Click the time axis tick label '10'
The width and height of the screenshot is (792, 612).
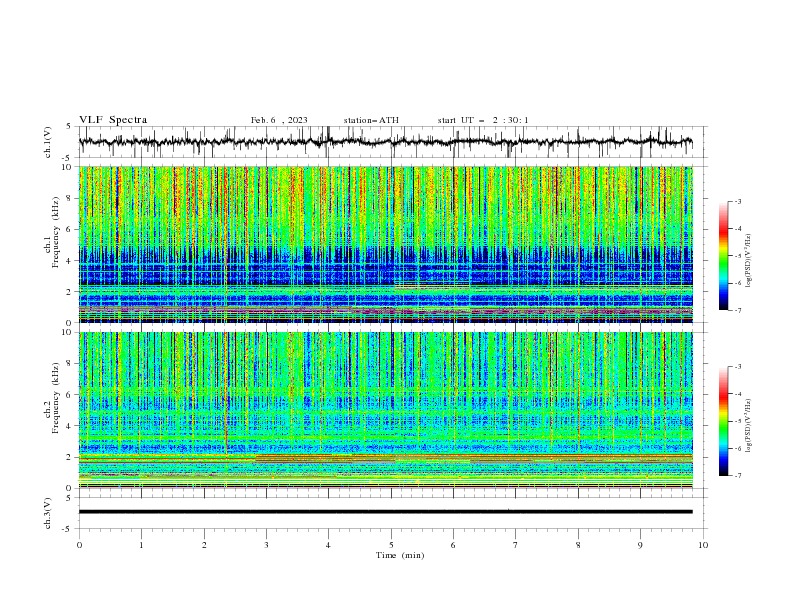click(x=703, y=545)
